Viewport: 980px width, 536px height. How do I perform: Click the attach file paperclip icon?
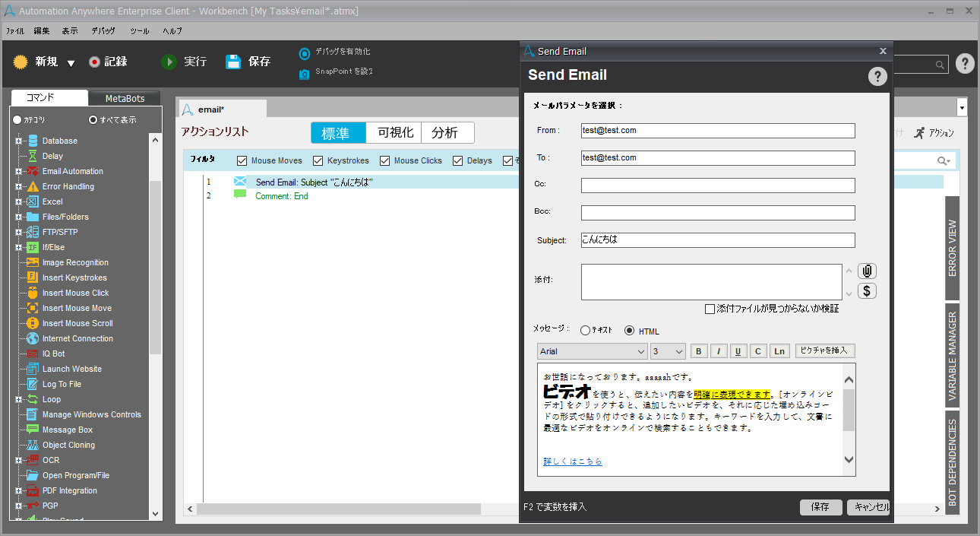click(867, 271)
